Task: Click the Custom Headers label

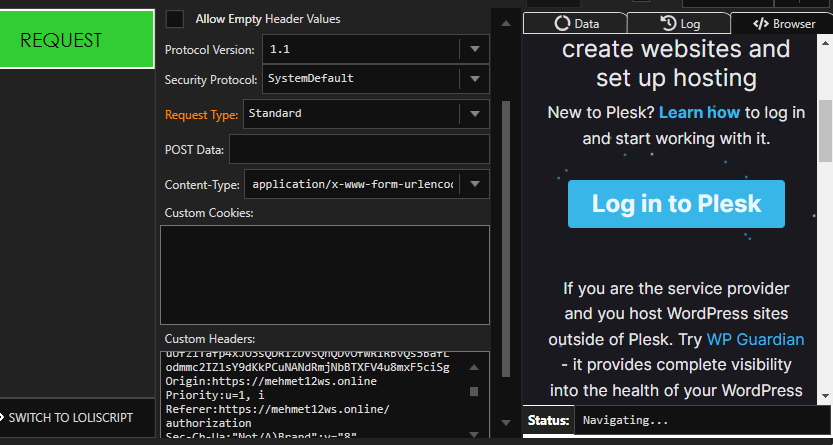Action: pos(210,339)
